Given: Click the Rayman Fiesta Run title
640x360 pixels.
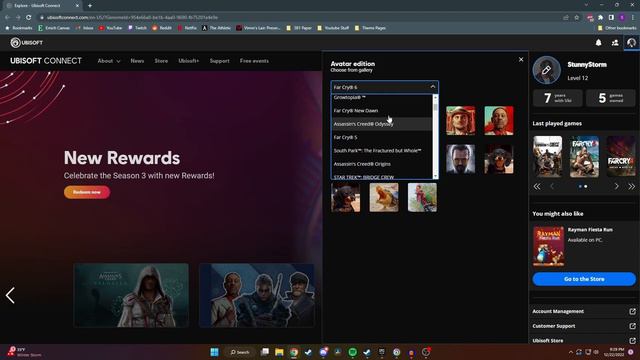Looking at the screenshot, I should 590,230.
